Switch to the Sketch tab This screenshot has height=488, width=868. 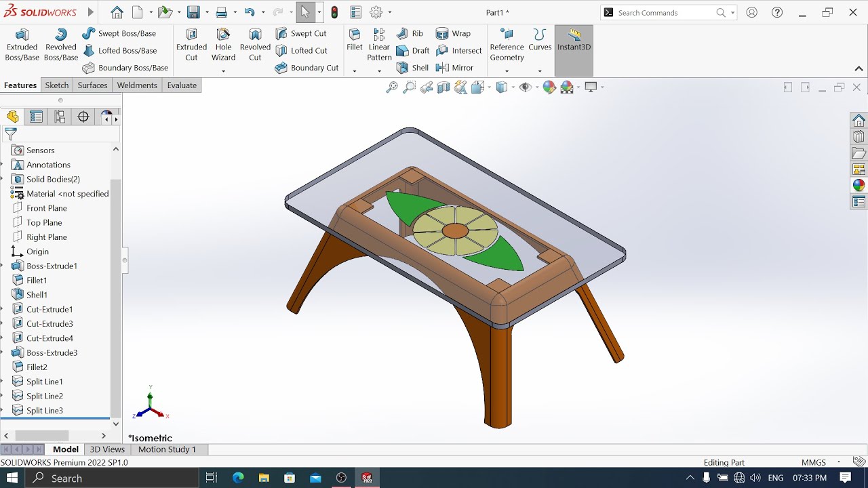(57, 85)
